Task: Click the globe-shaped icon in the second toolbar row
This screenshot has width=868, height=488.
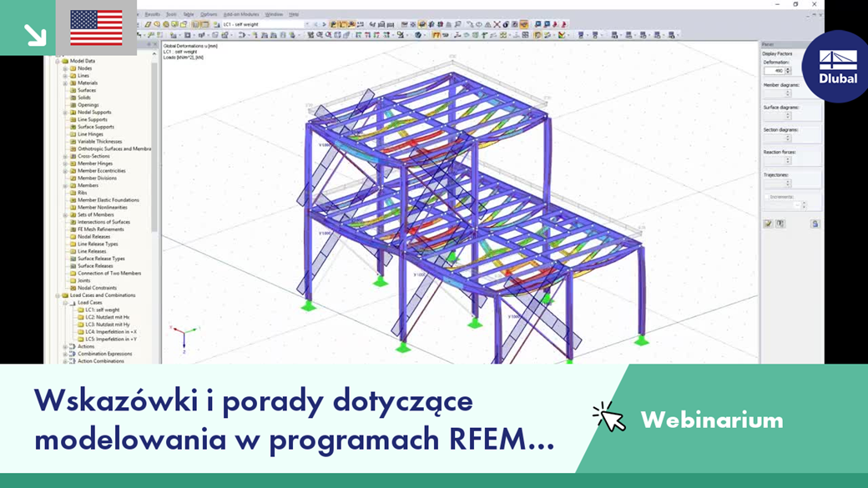Action: tap(418, 35)
